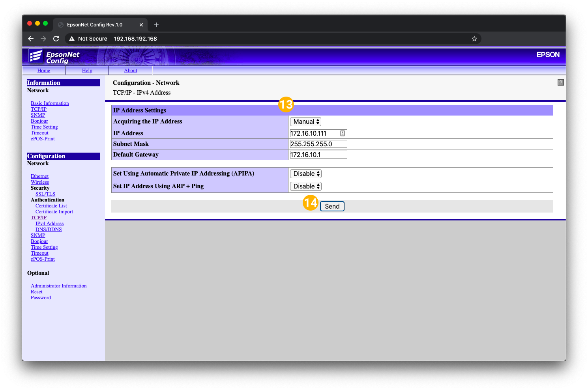
Task: Click the EPSON brand text
Action: coord(548,55)
